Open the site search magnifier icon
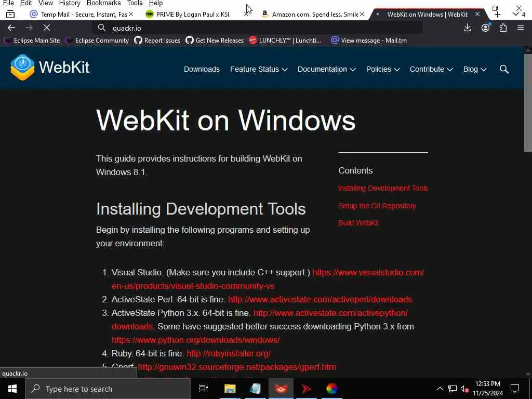The width and height of the screenshot is (532, 399). [504, 69]
